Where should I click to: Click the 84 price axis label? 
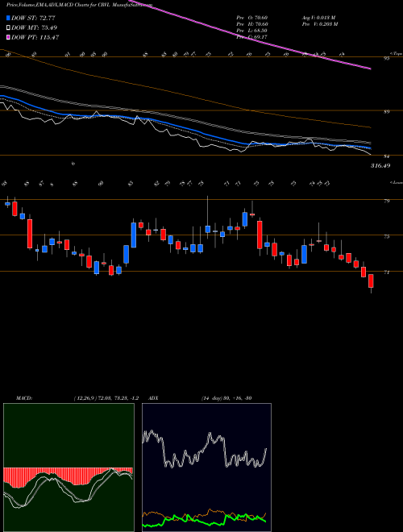point(386,156)
